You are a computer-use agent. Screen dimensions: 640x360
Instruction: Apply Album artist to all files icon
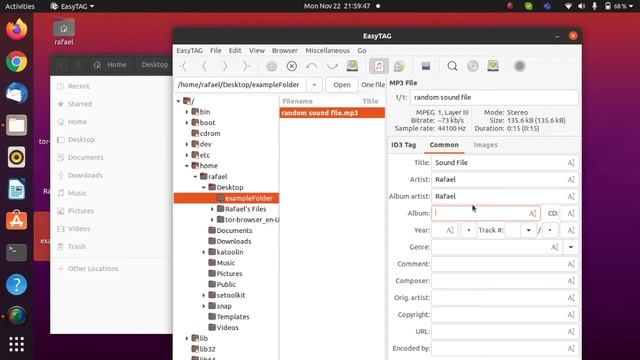(571, 196)
